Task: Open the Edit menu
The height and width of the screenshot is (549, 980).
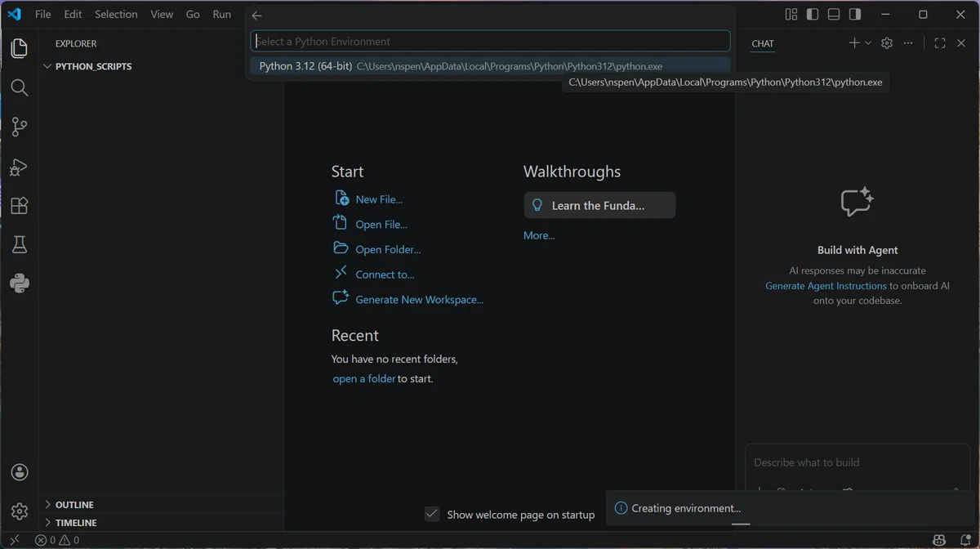Action: (73, 15)
